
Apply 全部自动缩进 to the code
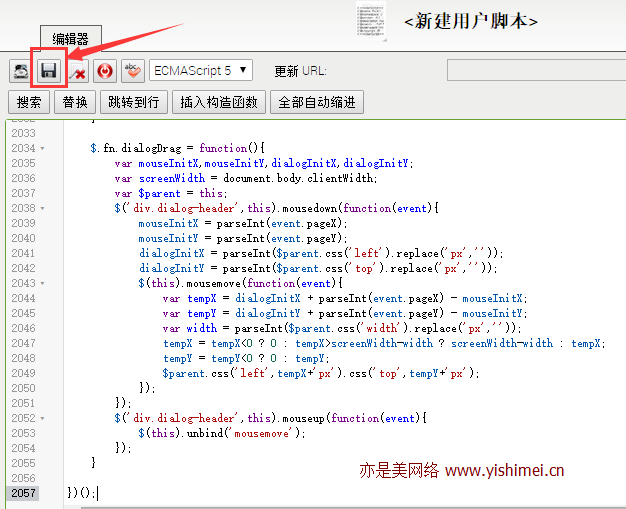click(x=317, y=102)
